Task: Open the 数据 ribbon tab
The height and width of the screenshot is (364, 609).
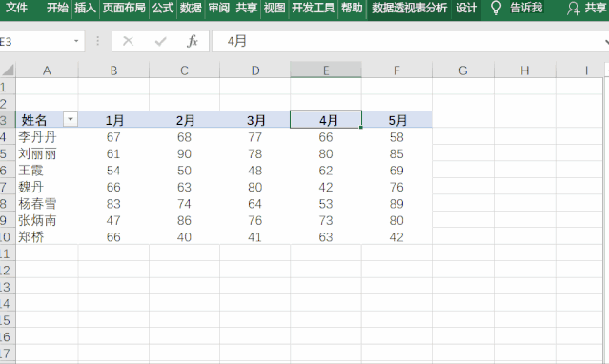Action: pos(191,8)
